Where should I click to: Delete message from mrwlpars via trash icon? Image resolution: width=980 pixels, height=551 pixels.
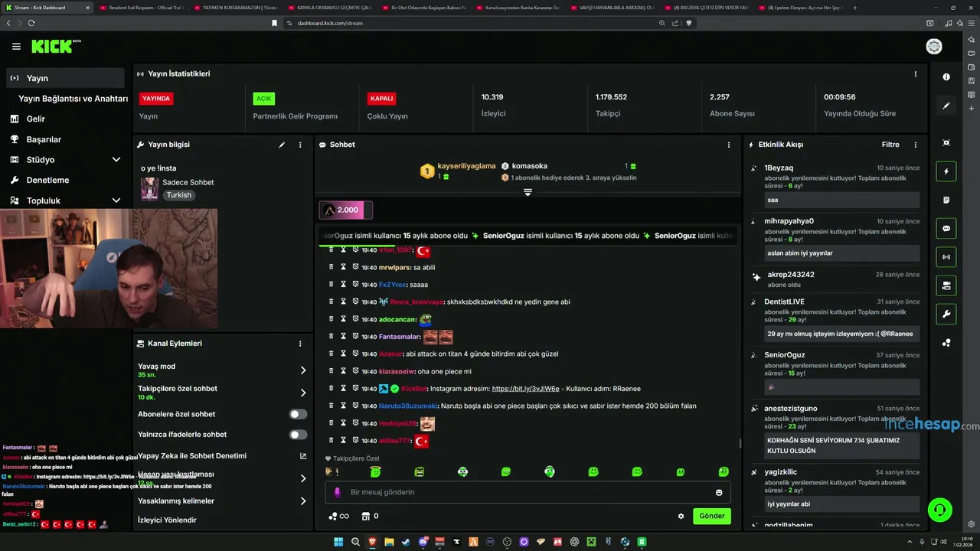pos(331,267)
